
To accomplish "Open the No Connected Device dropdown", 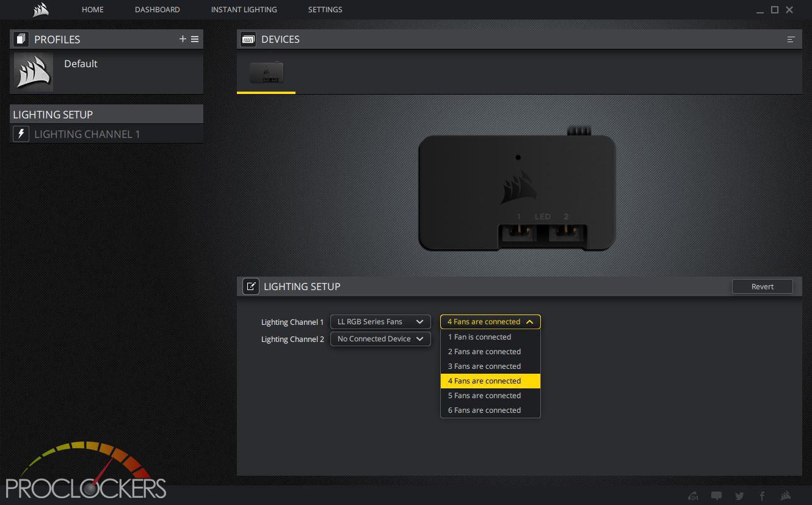I will click(x=380, y=339).
